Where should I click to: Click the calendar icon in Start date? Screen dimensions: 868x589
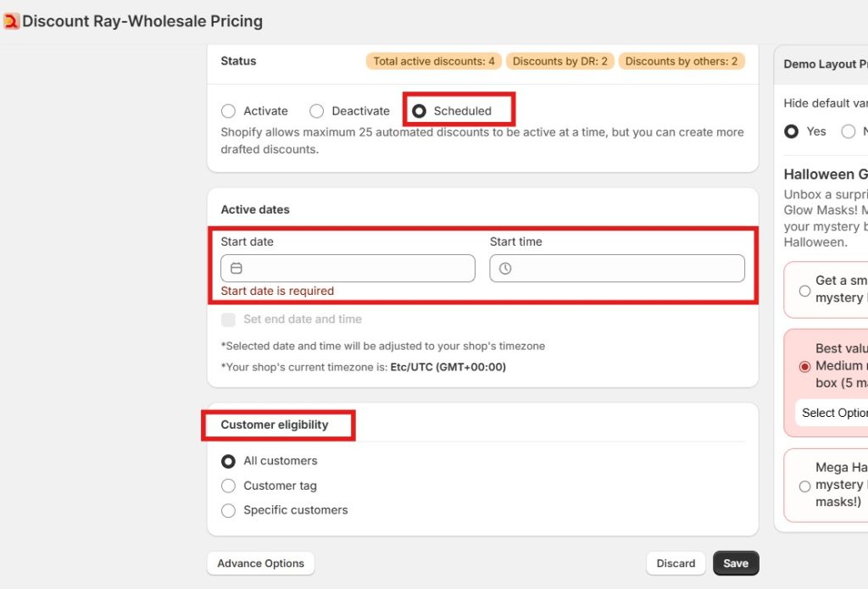tap(236, 269)
